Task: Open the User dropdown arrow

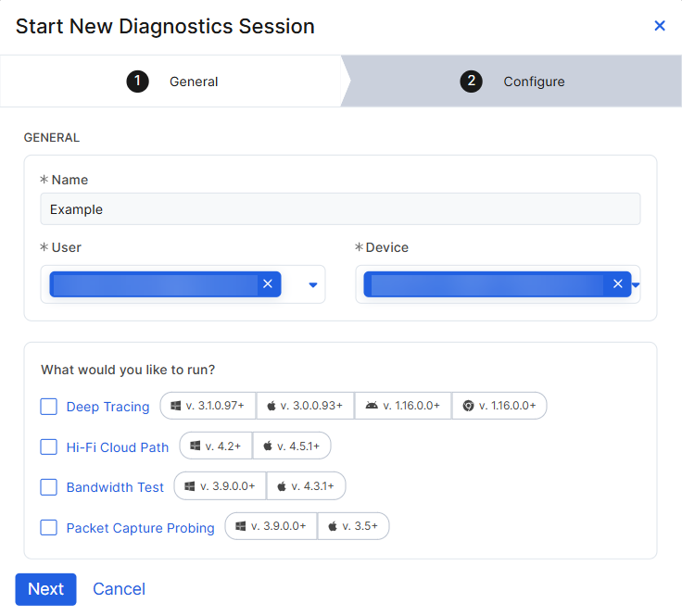Action: (313, 284)
